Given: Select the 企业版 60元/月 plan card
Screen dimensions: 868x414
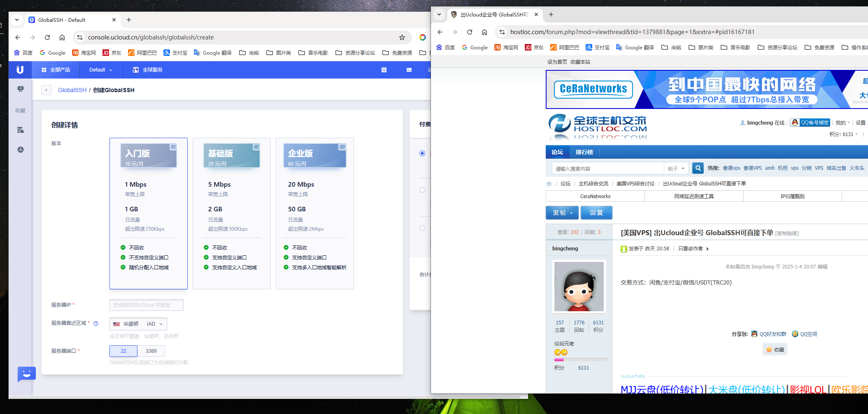Looking at the screenshot, I should tap(315, 213).
